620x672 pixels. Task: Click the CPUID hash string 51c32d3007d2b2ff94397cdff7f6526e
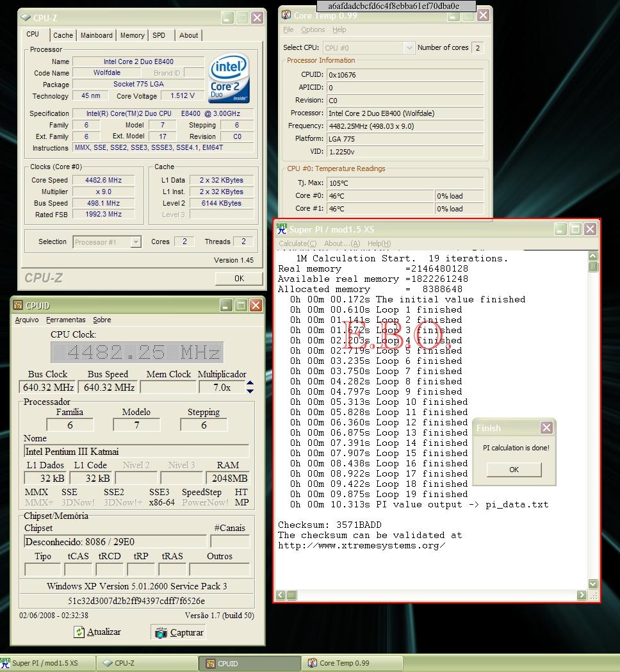136,601
